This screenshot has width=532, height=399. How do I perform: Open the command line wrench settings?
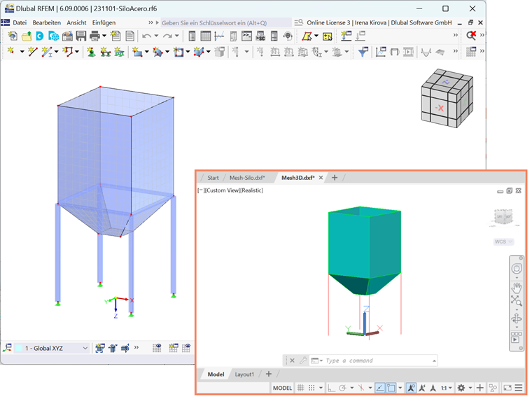click(x=303, y=360)
